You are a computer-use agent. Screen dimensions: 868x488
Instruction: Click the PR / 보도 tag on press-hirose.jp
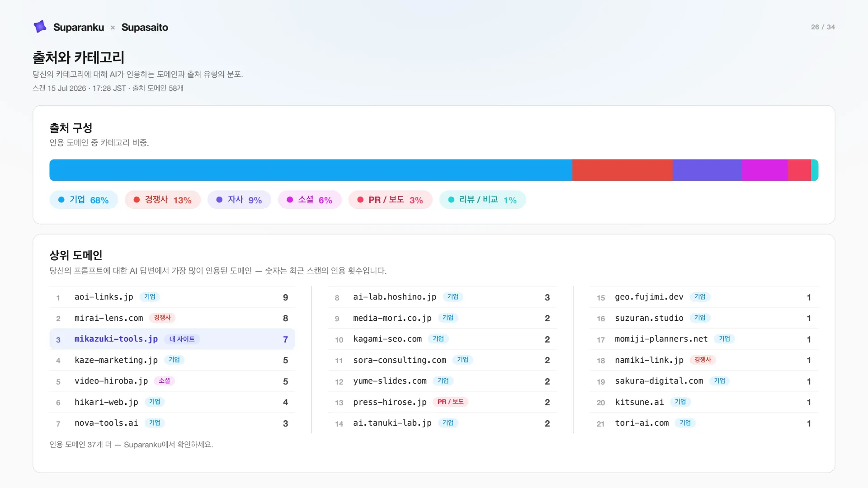(x=450, y=402)
